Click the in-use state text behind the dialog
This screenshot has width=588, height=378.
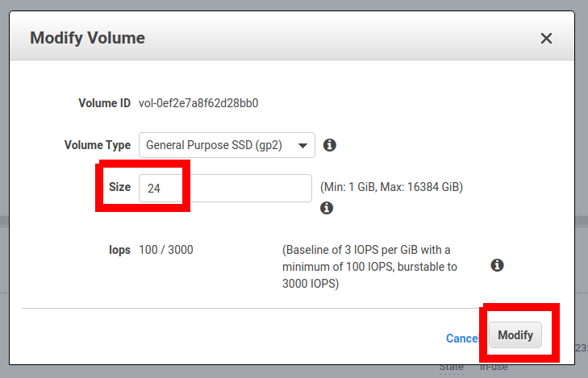[495, 368]
